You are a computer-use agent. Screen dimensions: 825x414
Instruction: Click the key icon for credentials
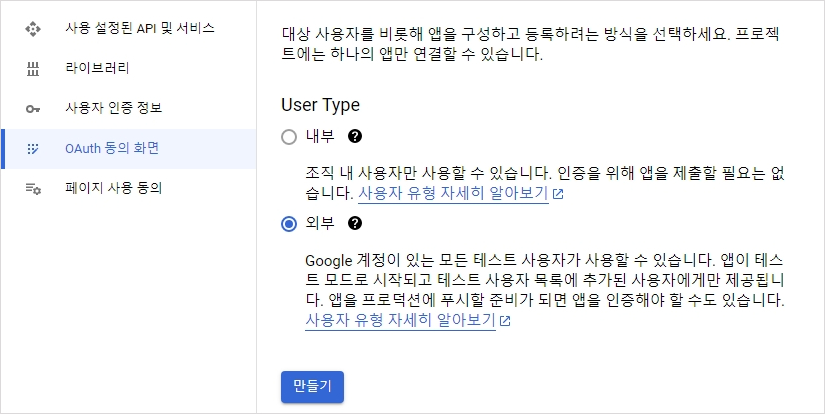pyautogui.click(x=32, y=108)
